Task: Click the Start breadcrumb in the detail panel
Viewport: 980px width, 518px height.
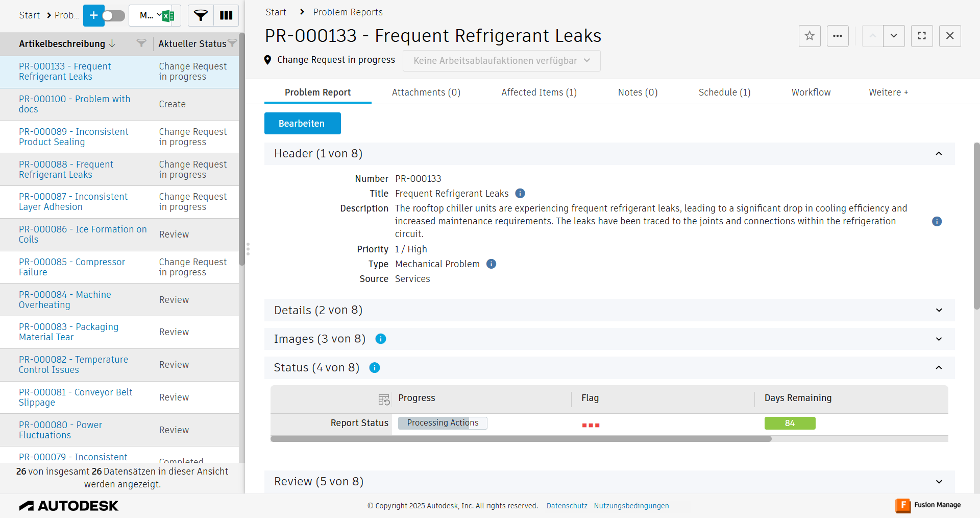Action: [276, 12]
